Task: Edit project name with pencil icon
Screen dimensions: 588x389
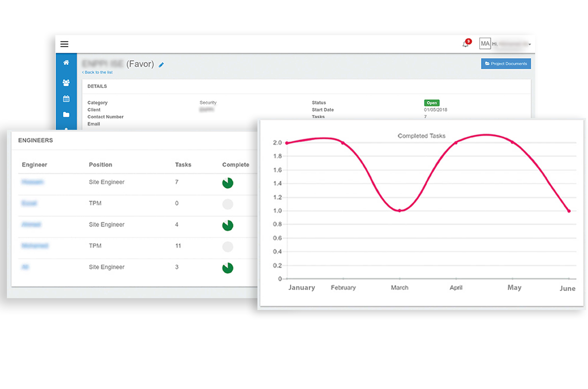Action: point(162,65)
